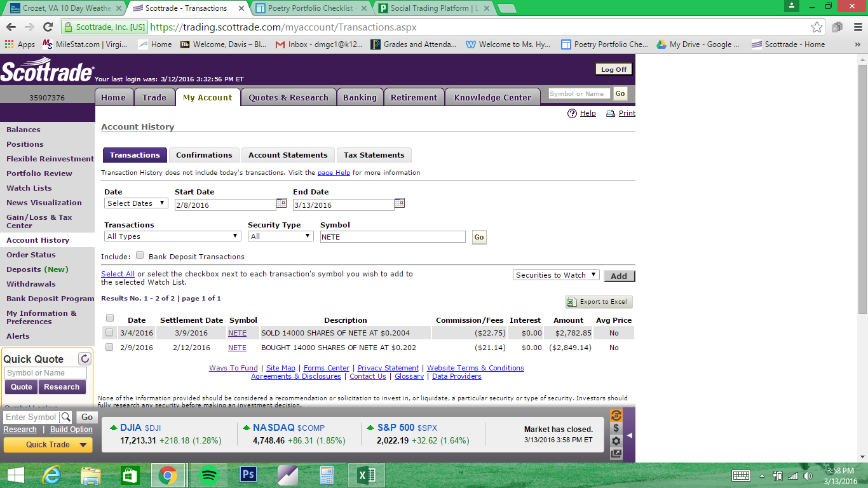Open File Explorer from the taskbar
The image size is (868, 488).
[x=91, y=475]
